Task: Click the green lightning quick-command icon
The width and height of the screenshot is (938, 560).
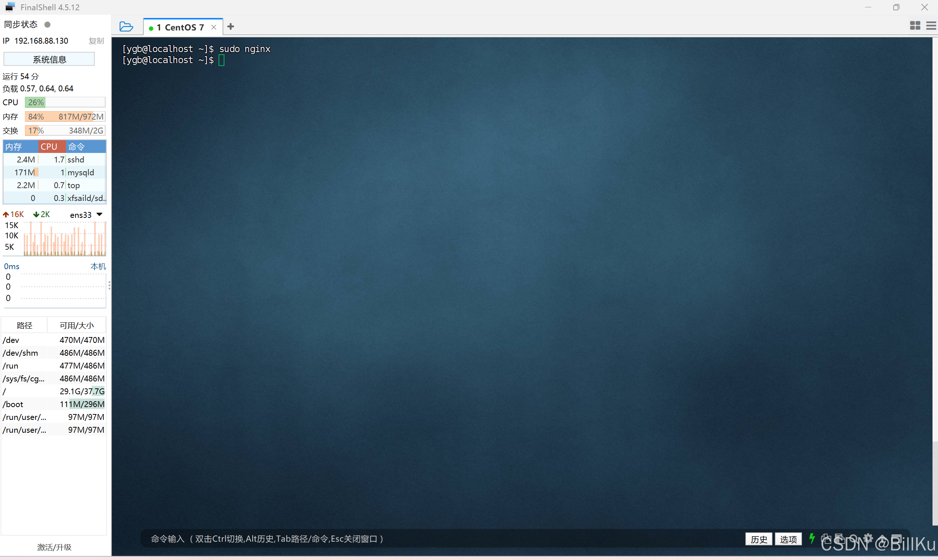Action: coord(812,538)
